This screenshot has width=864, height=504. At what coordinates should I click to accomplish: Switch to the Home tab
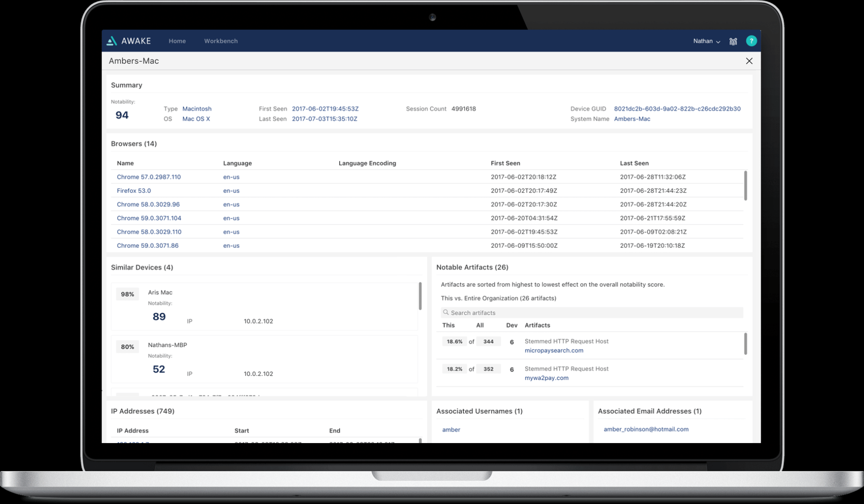coord(177,41)
